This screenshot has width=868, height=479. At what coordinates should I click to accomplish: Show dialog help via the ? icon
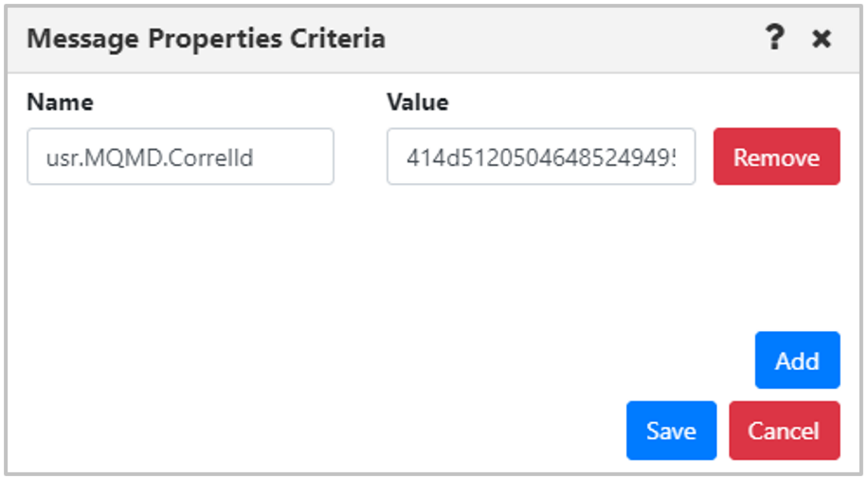pos(774,38)
